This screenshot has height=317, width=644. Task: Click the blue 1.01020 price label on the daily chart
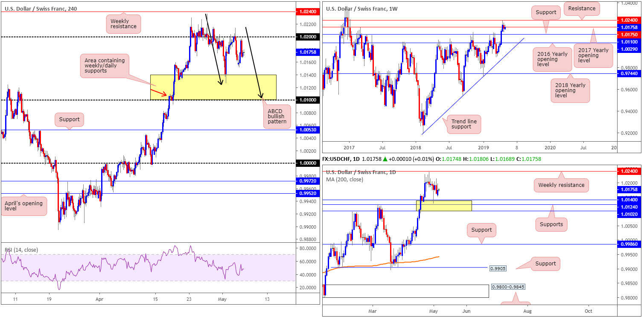[629, 215]
